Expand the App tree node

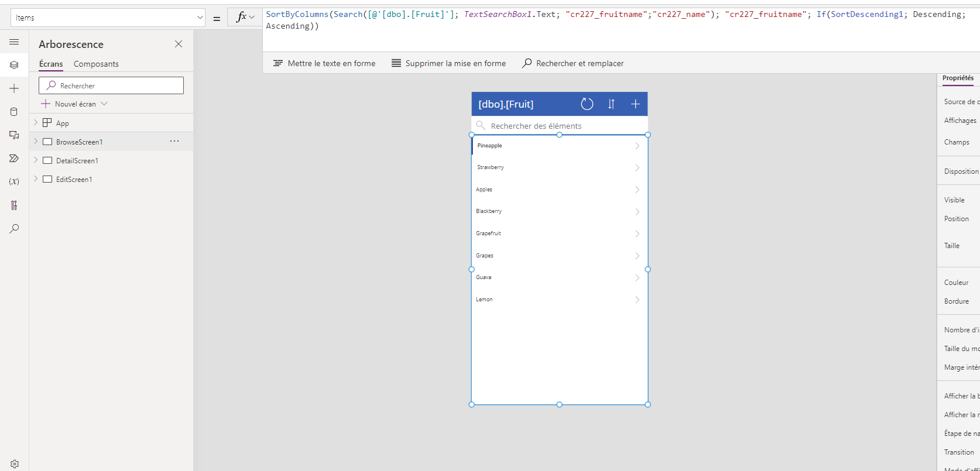click(x=36, y=122)
